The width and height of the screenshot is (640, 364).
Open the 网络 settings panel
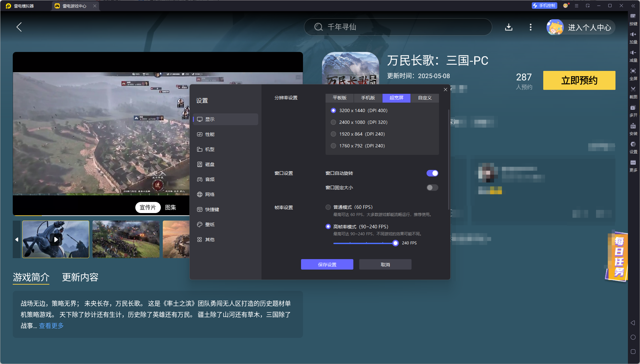click(210, 194)
